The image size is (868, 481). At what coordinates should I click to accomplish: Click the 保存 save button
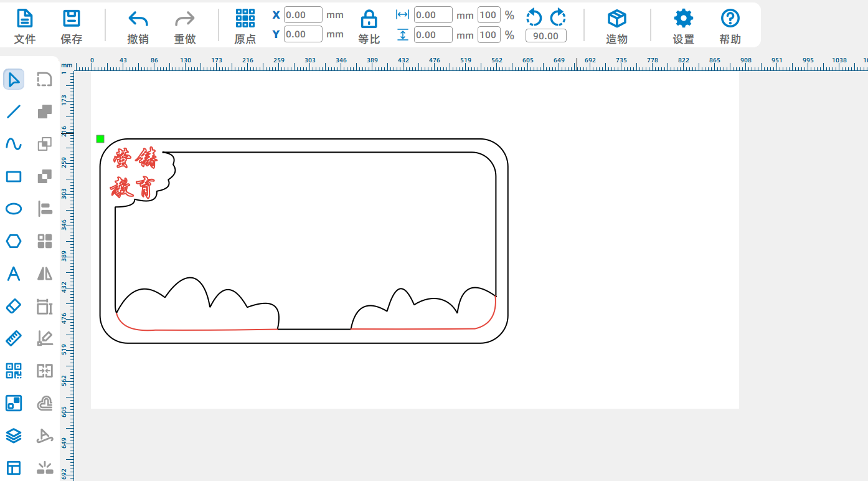point(72,26)
